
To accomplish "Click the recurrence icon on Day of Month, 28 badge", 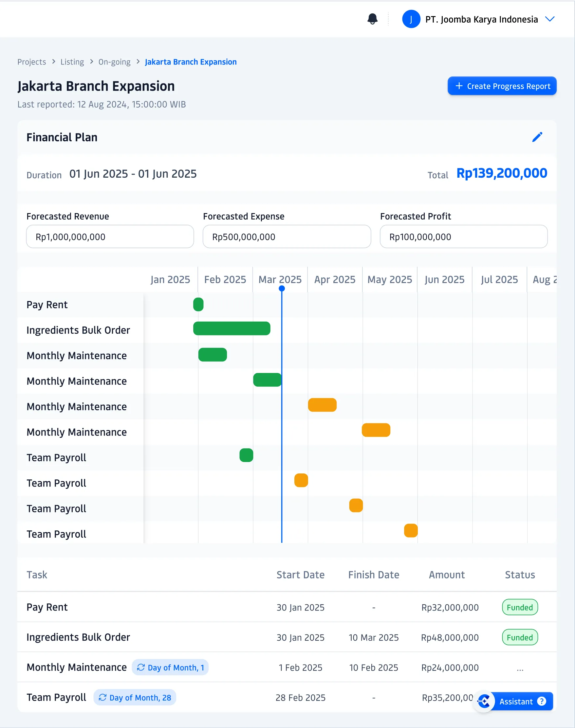I will pyautogui.click(x=102, y=697).
